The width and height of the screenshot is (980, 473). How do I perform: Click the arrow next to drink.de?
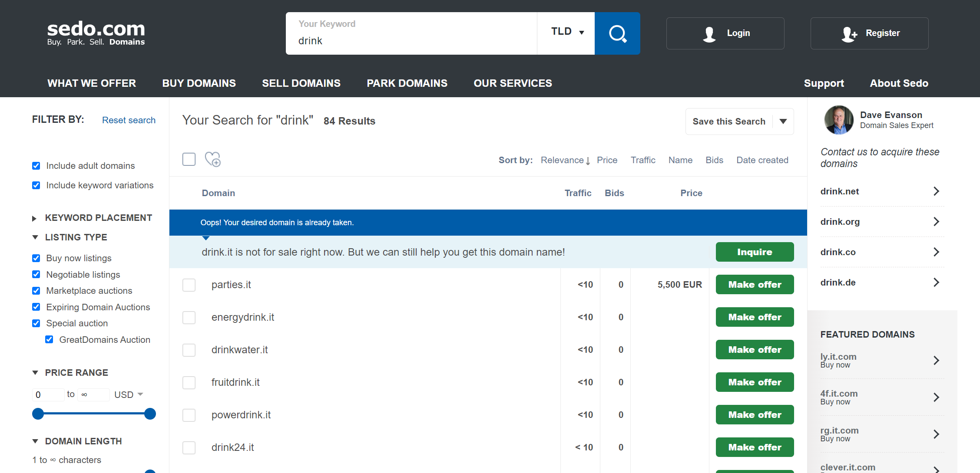(x=936, y=282)
